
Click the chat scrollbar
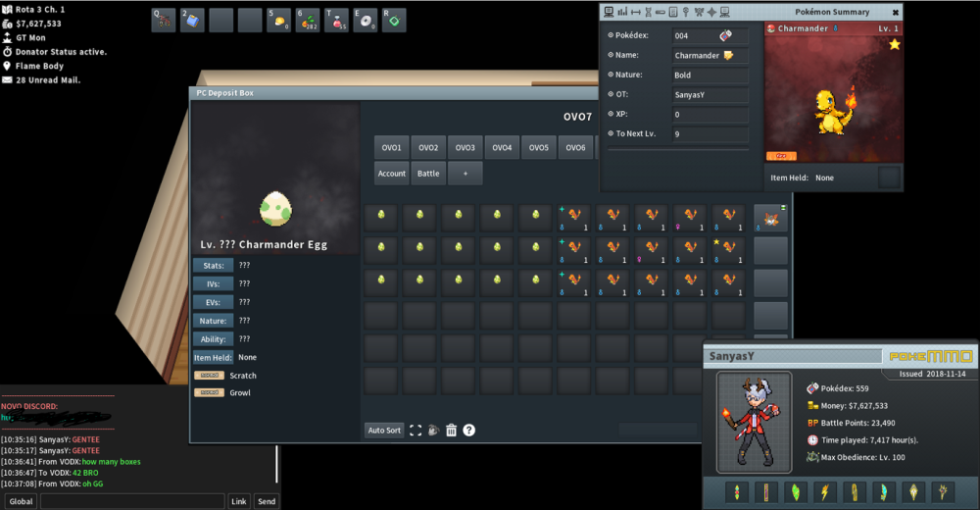pos(277,464)
